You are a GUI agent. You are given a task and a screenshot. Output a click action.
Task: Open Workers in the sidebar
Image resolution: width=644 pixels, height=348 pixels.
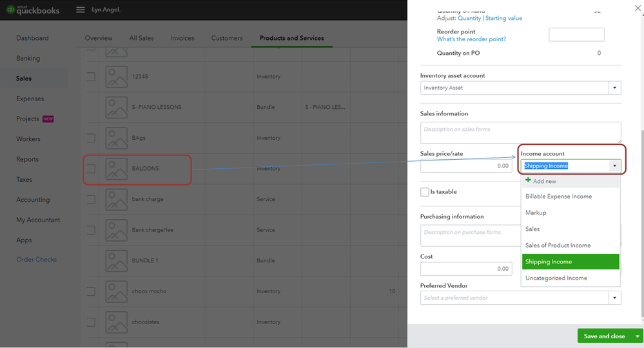click(x=28, y=139)
